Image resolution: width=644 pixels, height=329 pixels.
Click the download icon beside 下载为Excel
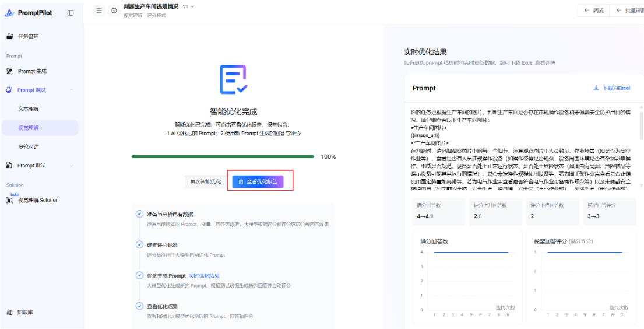point(596,88)
